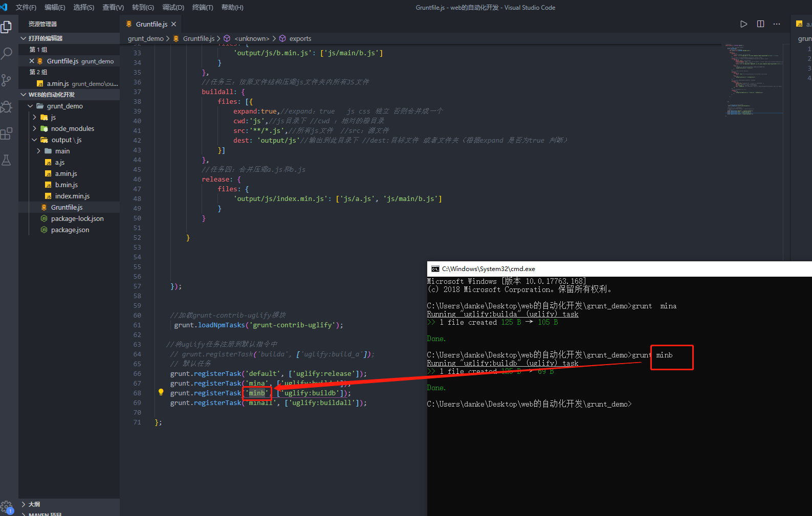
Task: Collapse the 打开的编辑器 section
Action: coord(69,38)
